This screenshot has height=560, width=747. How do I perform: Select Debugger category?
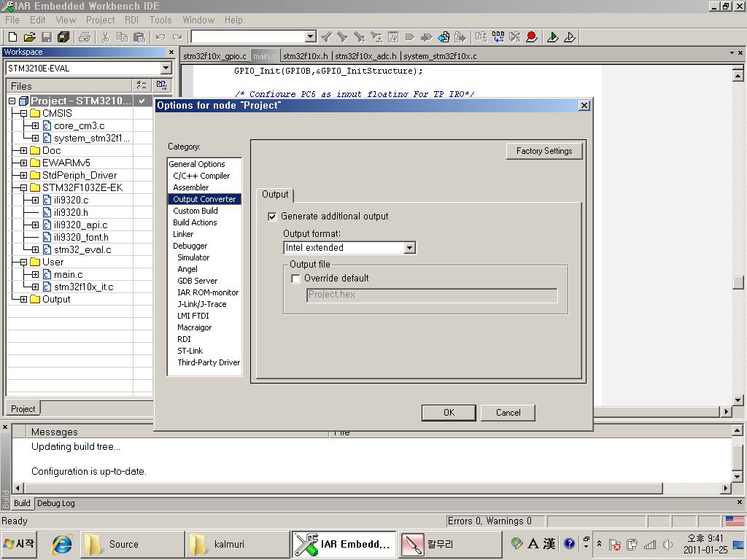pos(190,246)
